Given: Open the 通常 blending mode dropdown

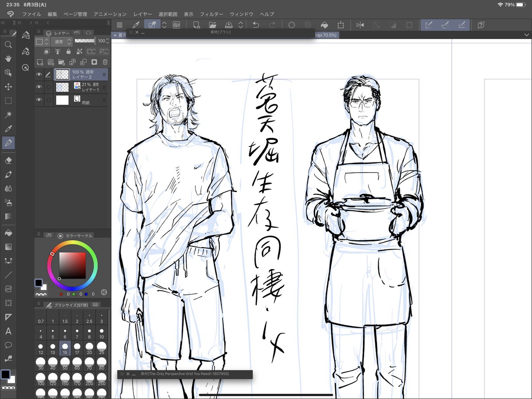Looking at the screenshot, I should [61, 41].
